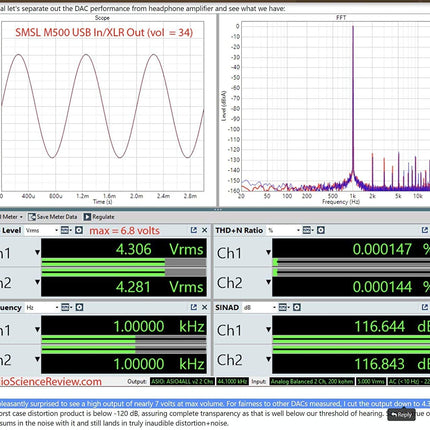
Task: Click the SINAD Ch1 green meter bar
Action: (x=351, y=340)
